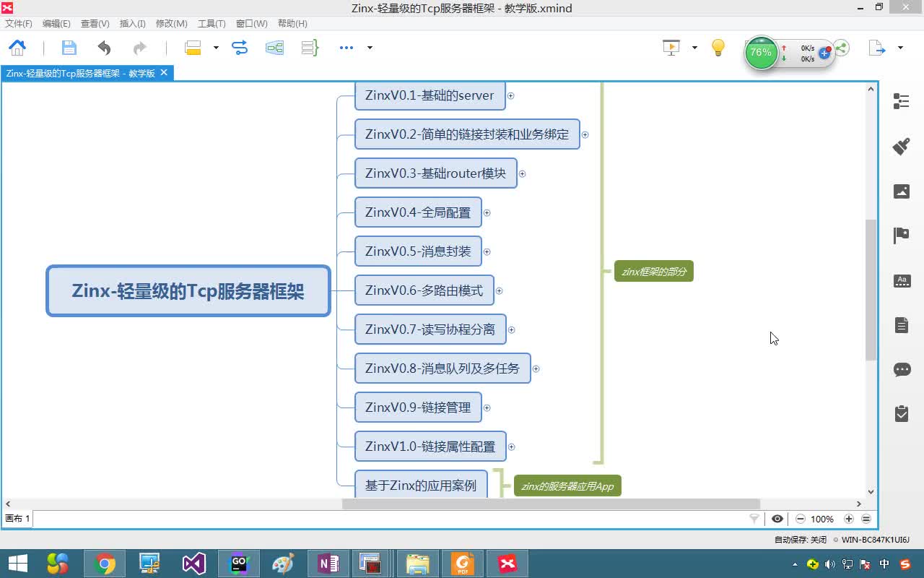The image size is (924, 578).
Task: Start presentation mode icon
Action: point(671,48)
